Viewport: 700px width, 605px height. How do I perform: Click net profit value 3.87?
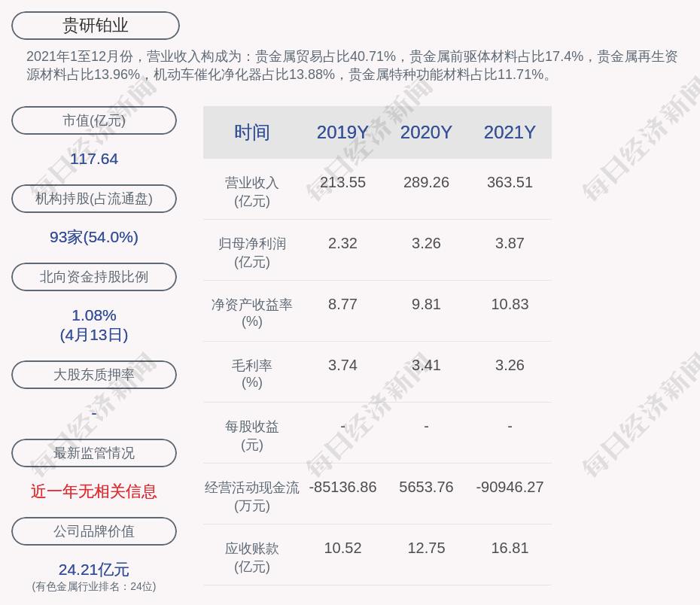pyautogui.click(x=510, y=243)
